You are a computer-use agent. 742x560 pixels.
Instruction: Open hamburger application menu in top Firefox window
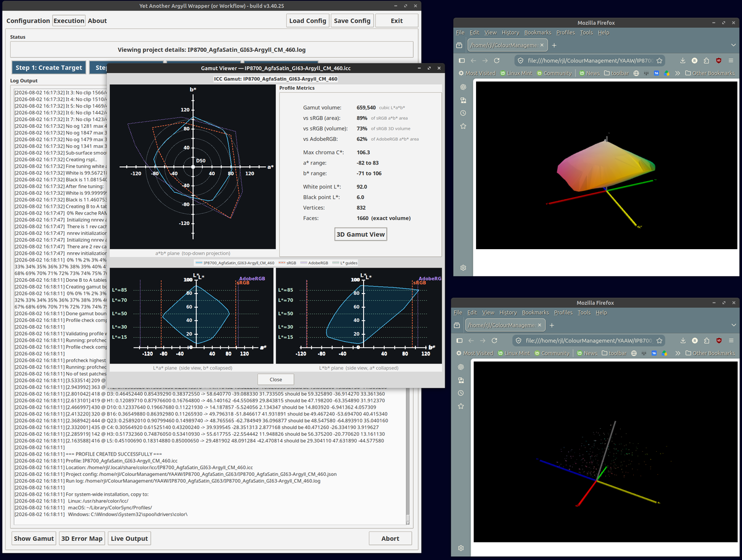(x=731, y=61)
